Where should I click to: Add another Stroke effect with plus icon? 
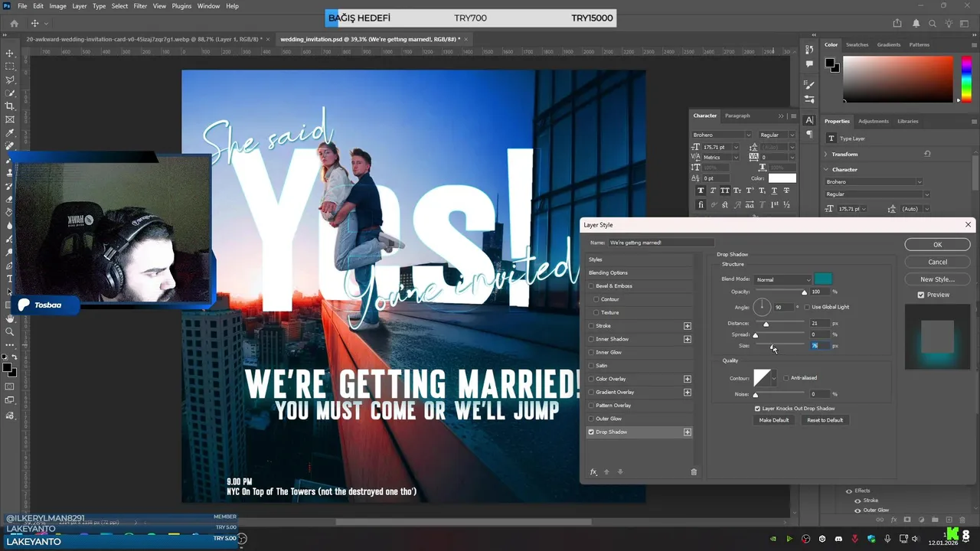688,326
